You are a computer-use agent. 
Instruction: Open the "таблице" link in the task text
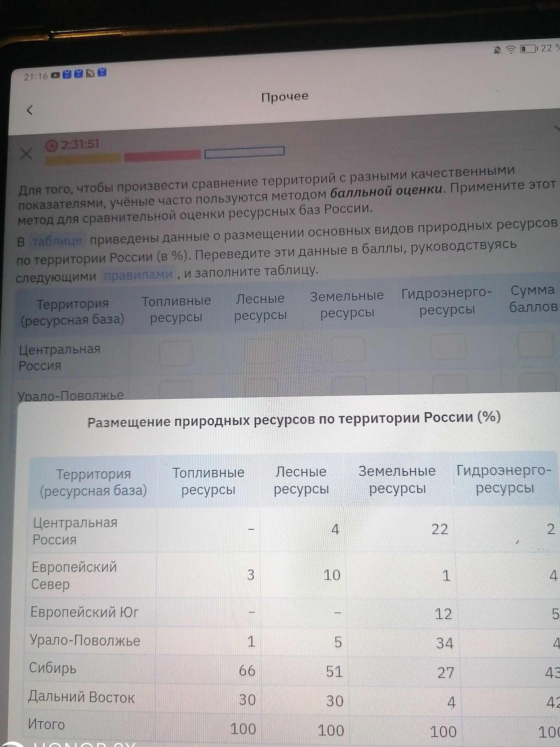pos(57,241)
